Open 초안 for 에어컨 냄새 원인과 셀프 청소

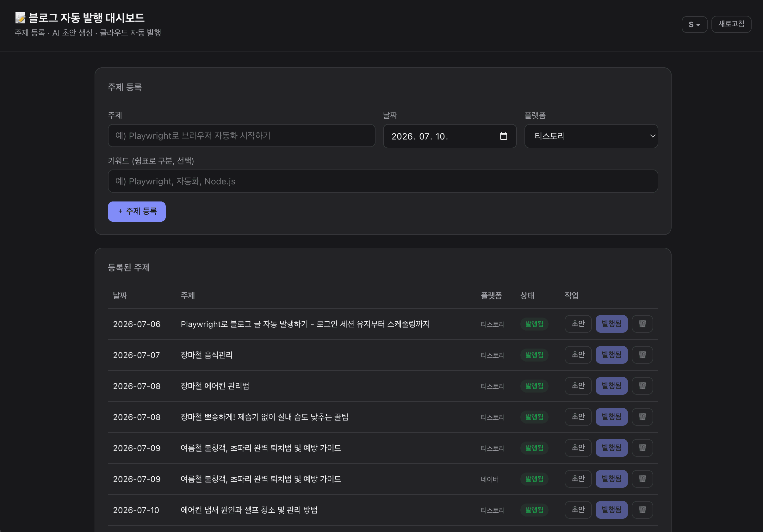[578, 510]
